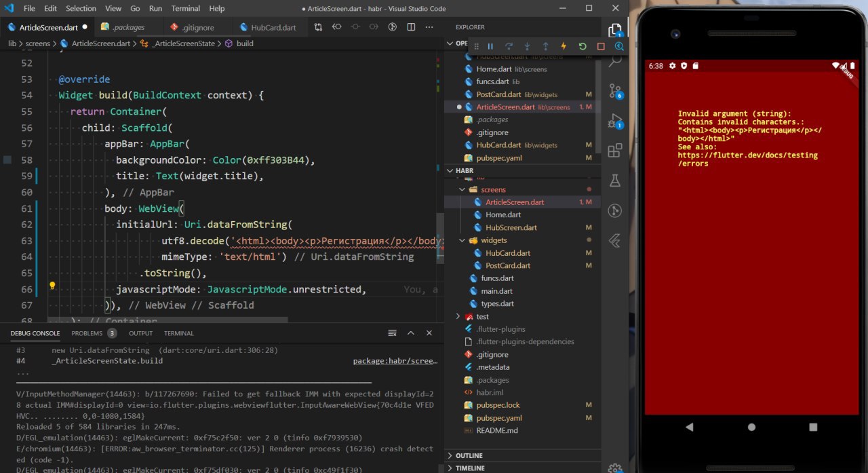868x473 pixels.
Task: Open Run and Debug view
Action: coord(615,121)
